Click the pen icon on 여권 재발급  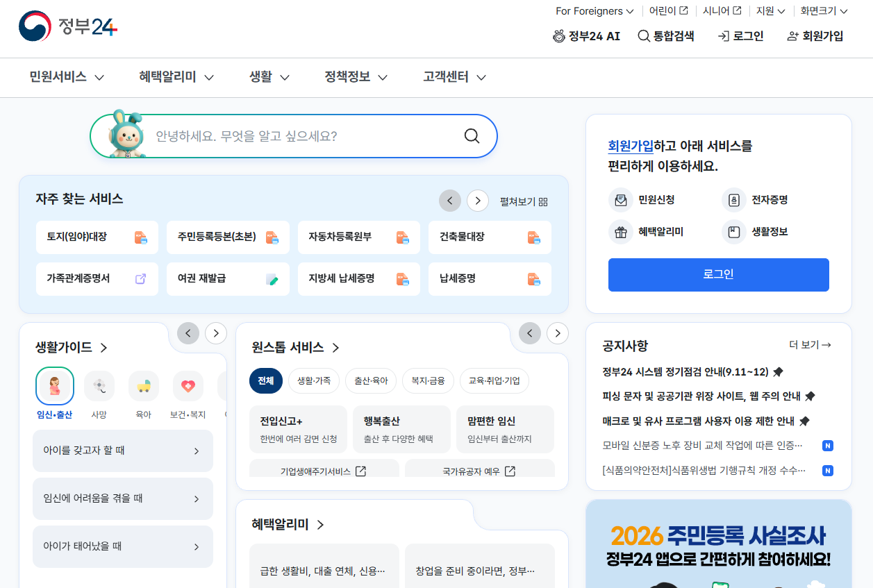[272, 279]
